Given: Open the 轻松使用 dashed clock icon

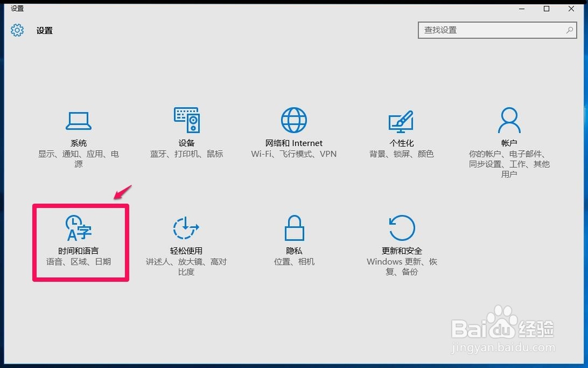Looking at the screenshot, I should [x=186, y=228].
